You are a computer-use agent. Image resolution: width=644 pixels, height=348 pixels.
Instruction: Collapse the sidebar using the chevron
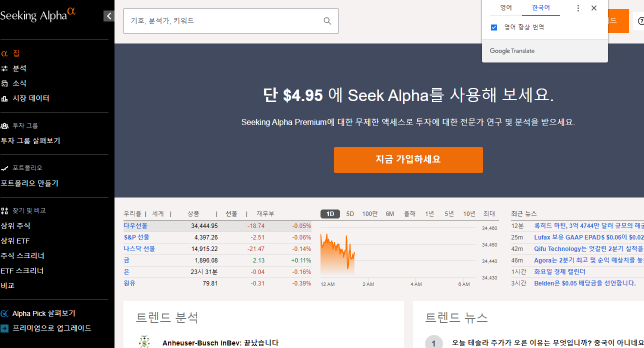coord(109,15)
